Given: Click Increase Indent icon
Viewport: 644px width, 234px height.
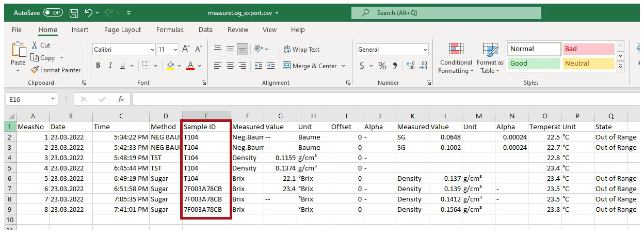Looking at the screenshot, I should 271,66.
